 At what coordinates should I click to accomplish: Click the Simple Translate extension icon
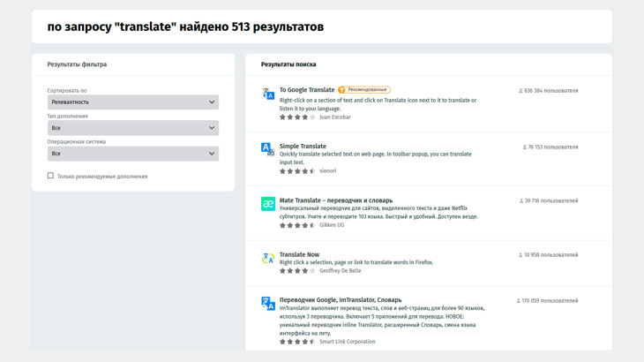point(268,148)
